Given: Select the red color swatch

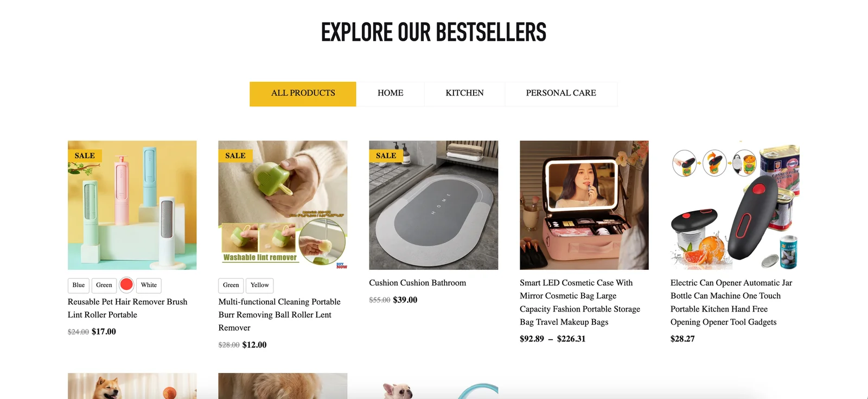Looking at the screenshot, I should pyautogui.click(x=126, y=285).
